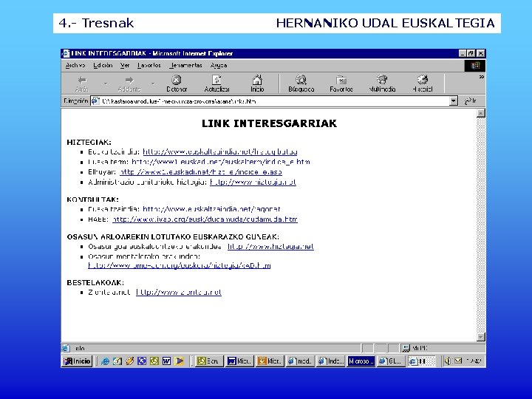Click the Atrás back arrow button
The height and width of the screenshot is (399, 532).
tap(82, 83)
